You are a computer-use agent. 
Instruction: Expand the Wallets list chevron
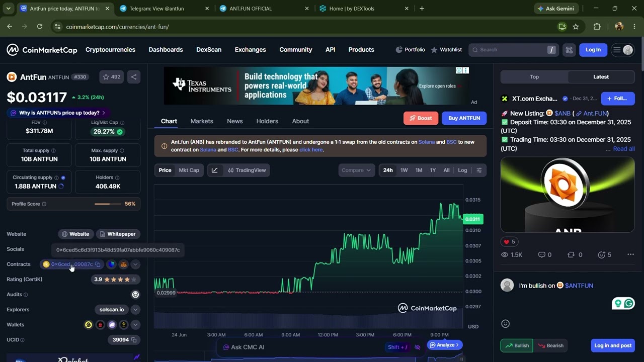(135, 325)
